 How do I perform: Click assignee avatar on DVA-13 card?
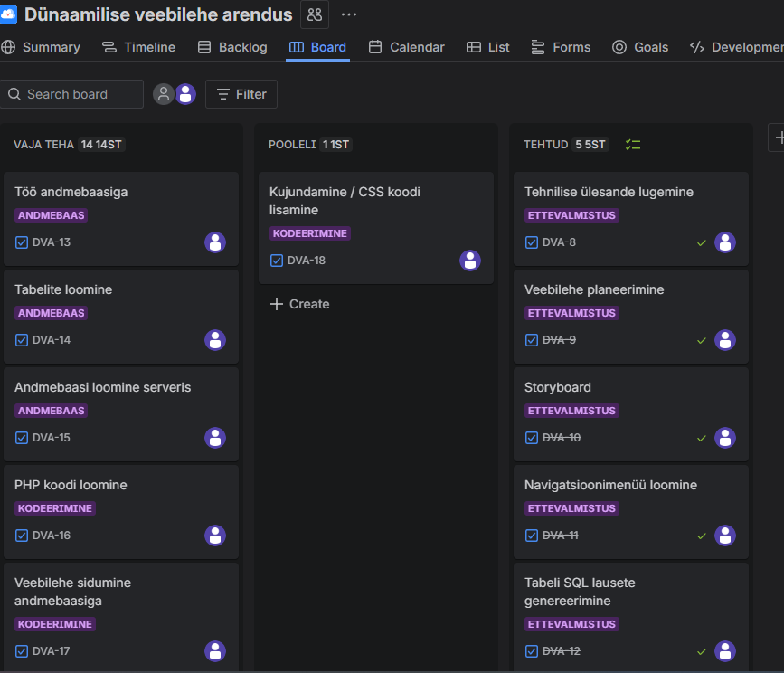tap(215, 242)
